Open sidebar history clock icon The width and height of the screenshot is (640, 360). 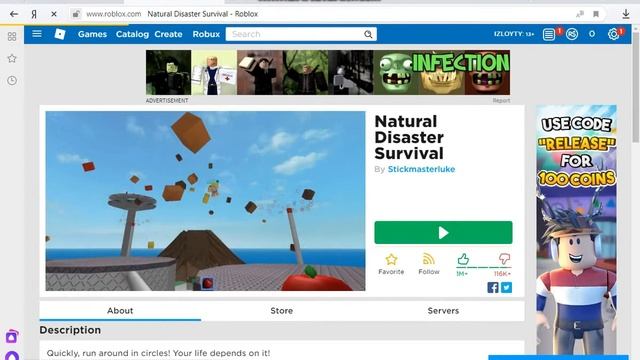click(12, 80)
